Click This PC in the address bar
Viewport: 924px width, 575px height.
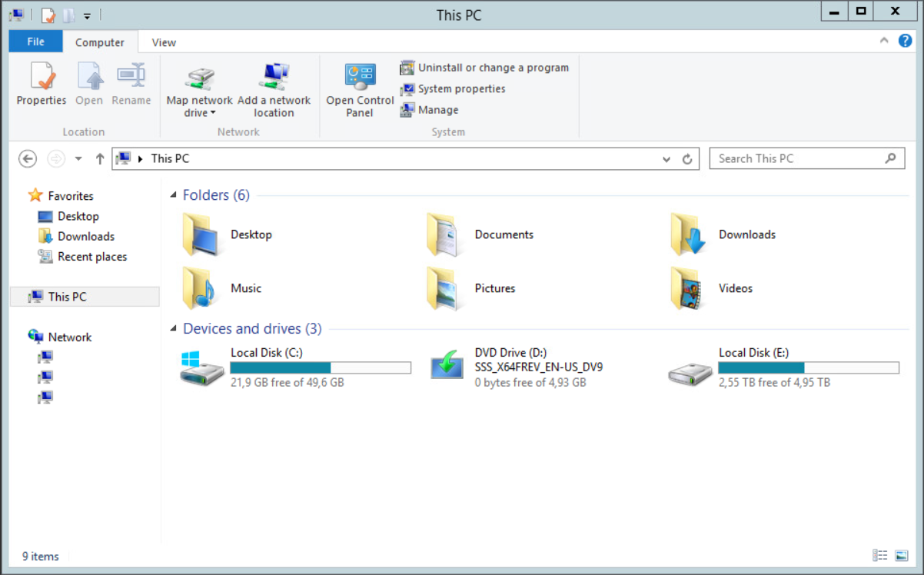coord(170,158)
